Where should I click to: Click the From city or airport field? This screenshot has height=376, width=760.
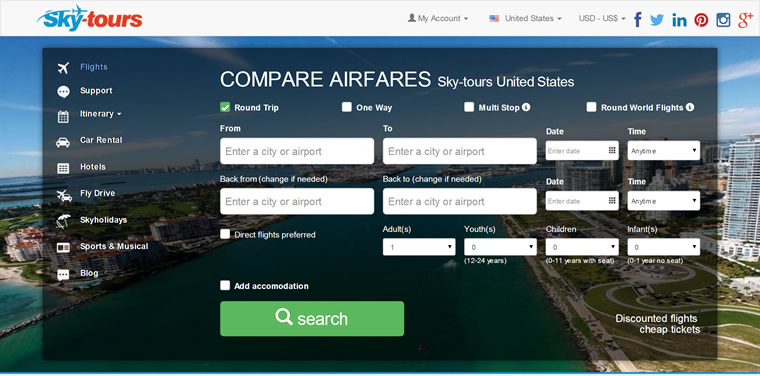tap(297, 151)
